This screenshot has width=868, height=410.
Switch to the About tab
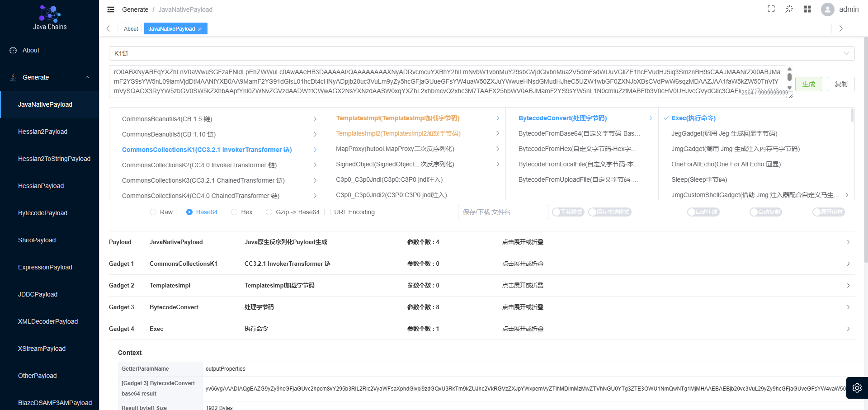[x=131, y=29]
